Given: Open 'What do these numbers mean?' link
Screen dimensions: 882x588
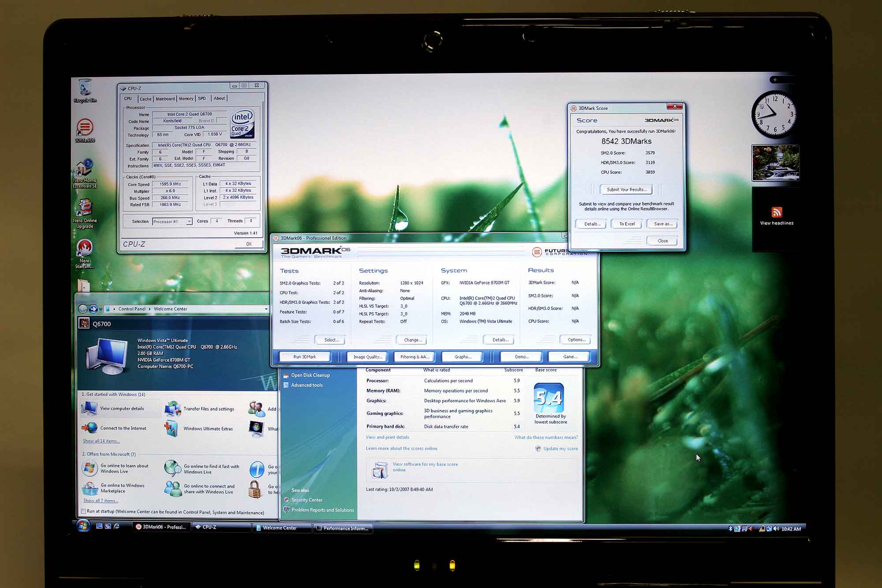Looking at the screenshot, I should [546, 438].
